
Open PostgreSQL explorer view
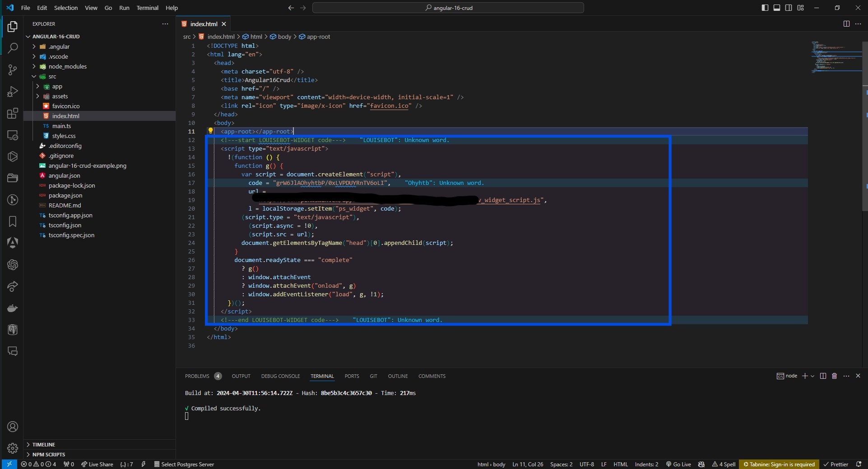13,330
